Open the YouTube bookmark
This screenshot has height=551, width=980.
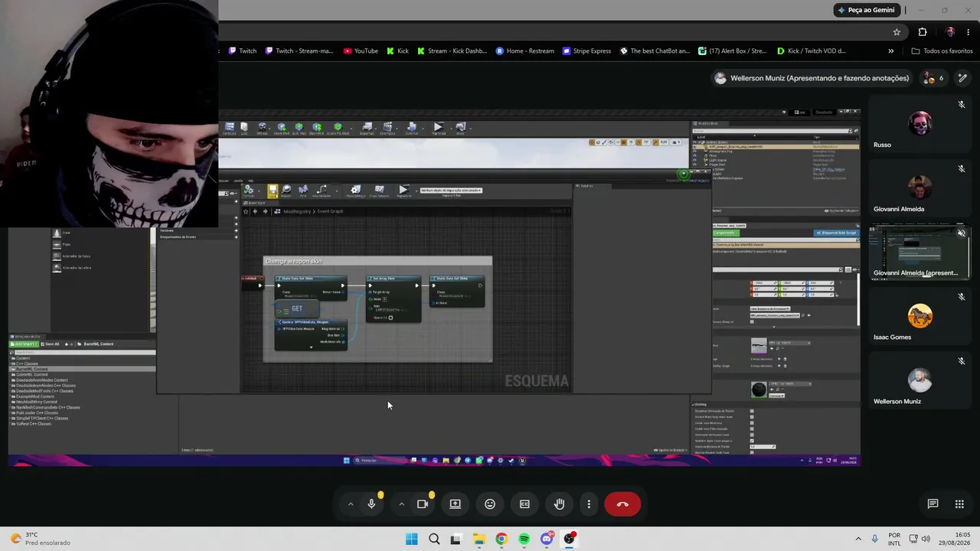[361, 51]
